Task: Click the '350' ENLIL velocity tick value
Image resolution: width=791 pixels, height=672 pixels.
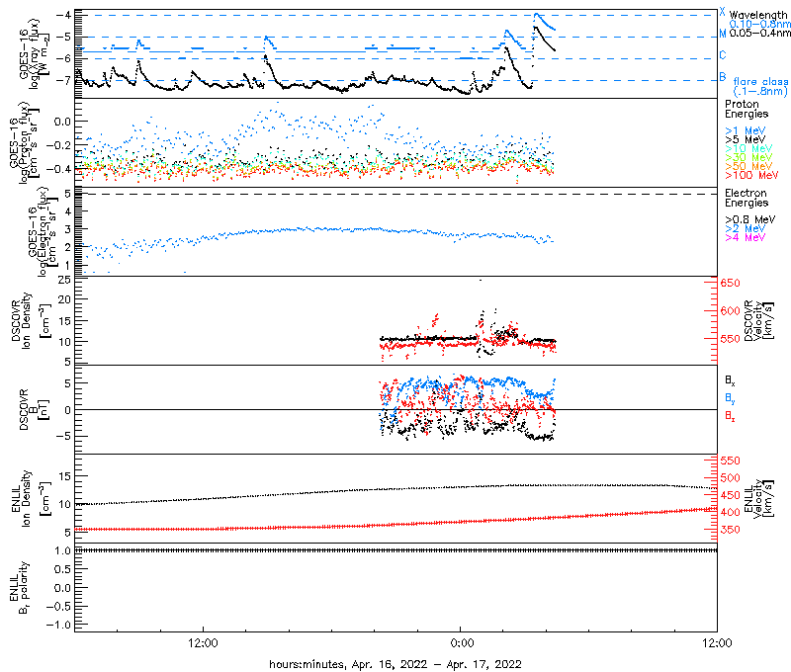Action: point(730,530)
